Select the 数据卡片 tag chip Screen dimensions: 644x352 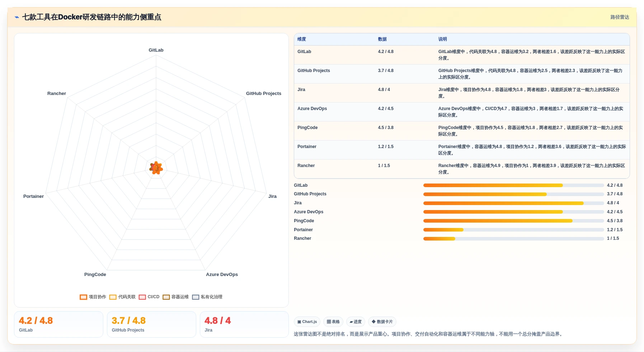[x=382, y=322]
